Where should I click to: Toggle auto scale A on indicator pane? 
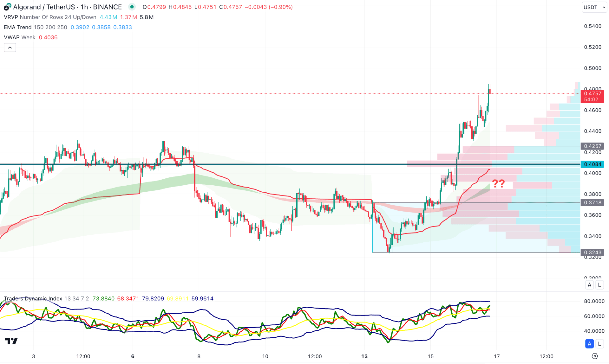click(x=589, y=344)
